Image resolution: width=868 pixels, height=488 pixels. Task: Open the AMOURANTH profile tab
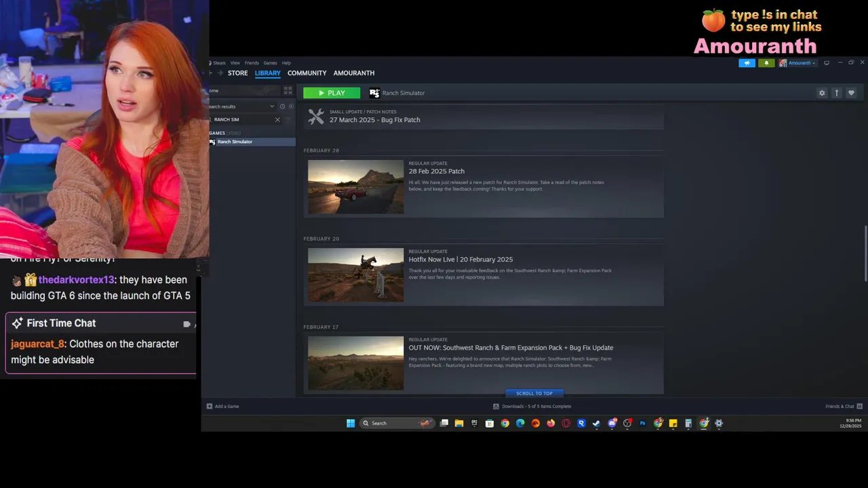click(x=354, y=73)
